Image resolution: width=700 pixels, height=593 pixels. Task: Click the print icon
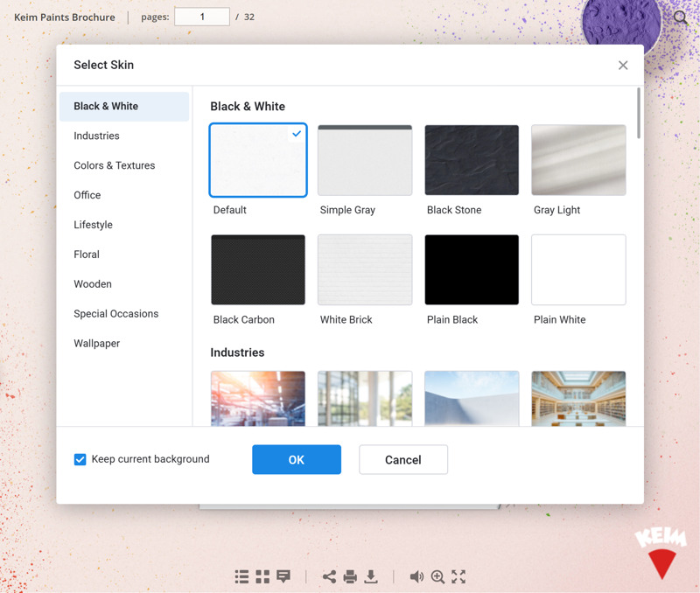(x=350, y=576)
